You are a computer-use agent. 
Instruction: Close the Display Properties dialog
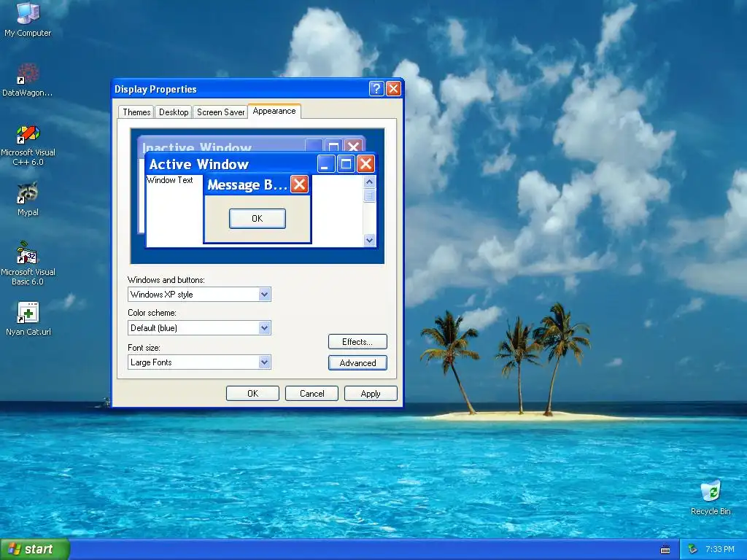[x=393, y=88]
